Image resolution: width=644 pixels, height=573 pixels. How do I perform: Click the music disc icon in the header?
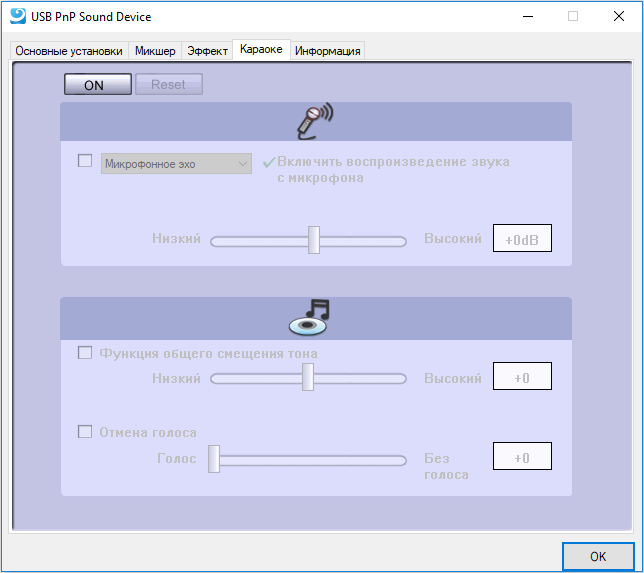[309, 317]
